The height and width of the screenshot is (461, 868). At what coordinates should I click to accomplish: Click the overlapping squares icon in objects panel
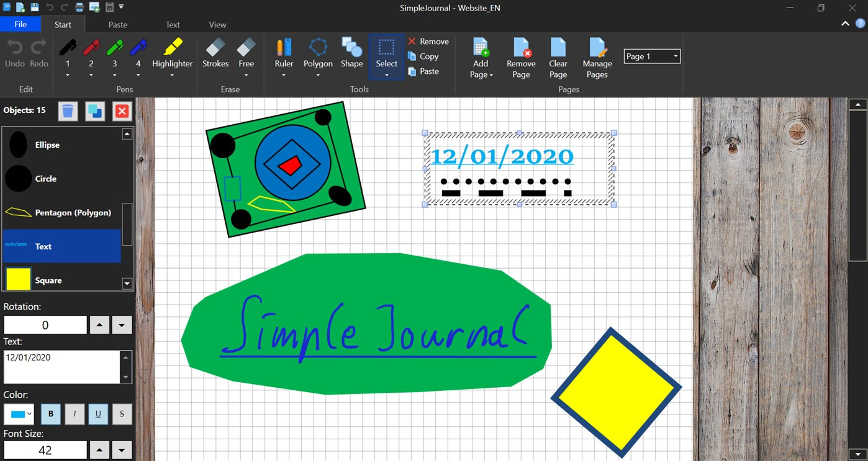[95, 111]
